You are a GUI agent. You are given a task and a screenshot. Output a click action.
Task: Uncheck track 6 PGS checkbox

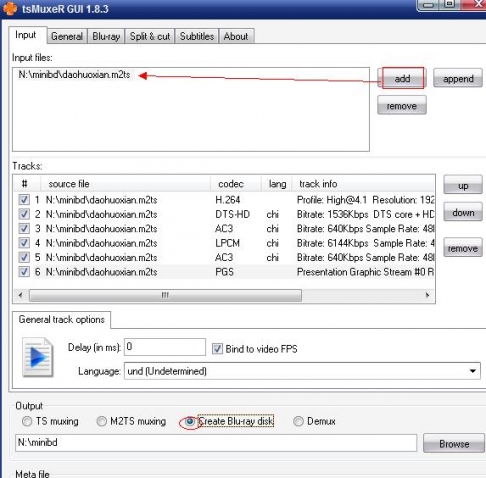(x=24, y=272)
